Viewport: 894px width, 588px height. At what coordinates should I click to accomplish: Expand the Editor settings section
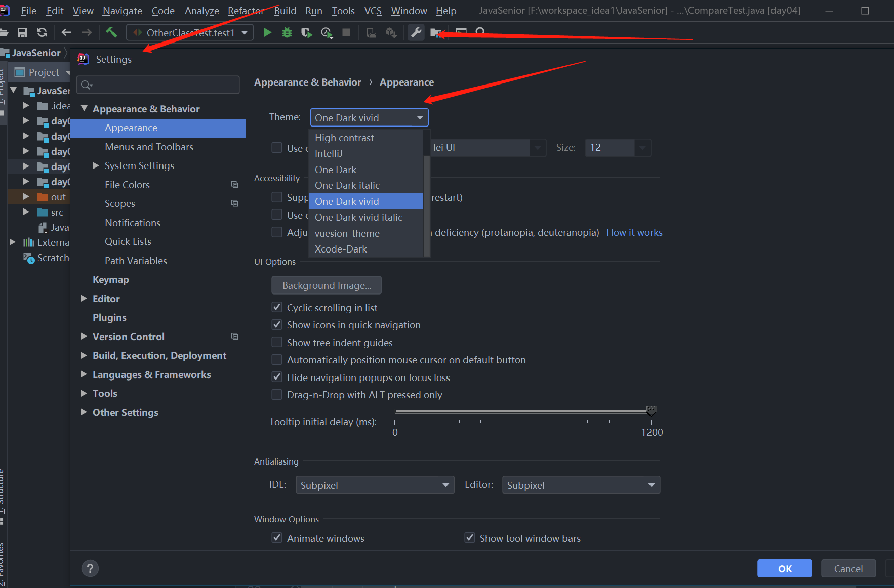coord(84,299)
